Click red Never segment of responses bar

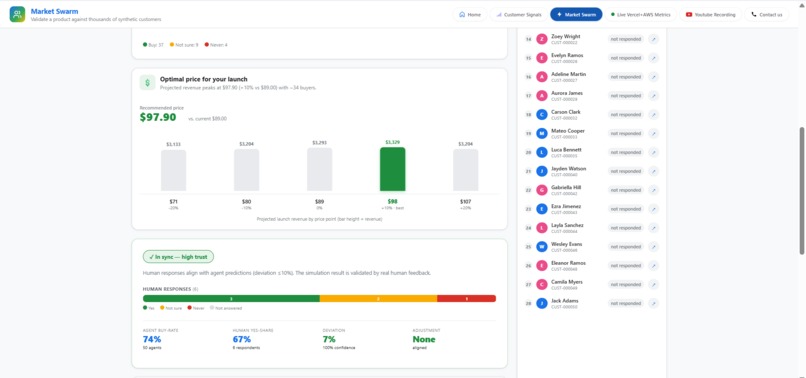point(467,298)
